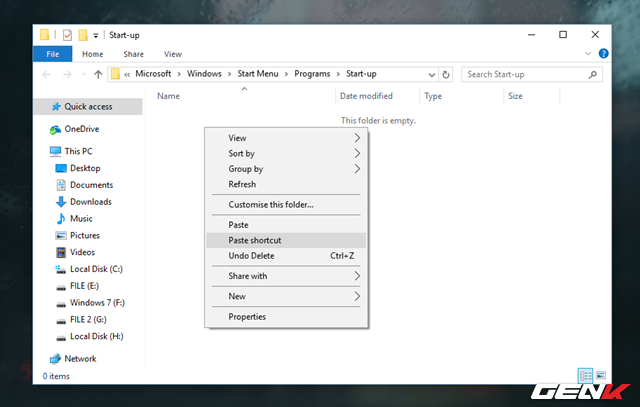Expand the View submenu arrow

coord(357,138)
